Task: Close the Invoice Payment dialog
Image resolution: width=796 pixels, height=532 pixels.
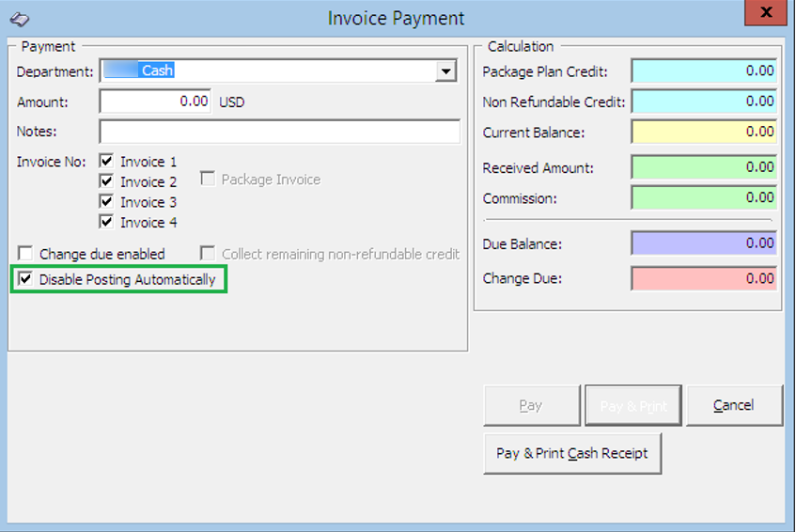Action: [766, 12]
